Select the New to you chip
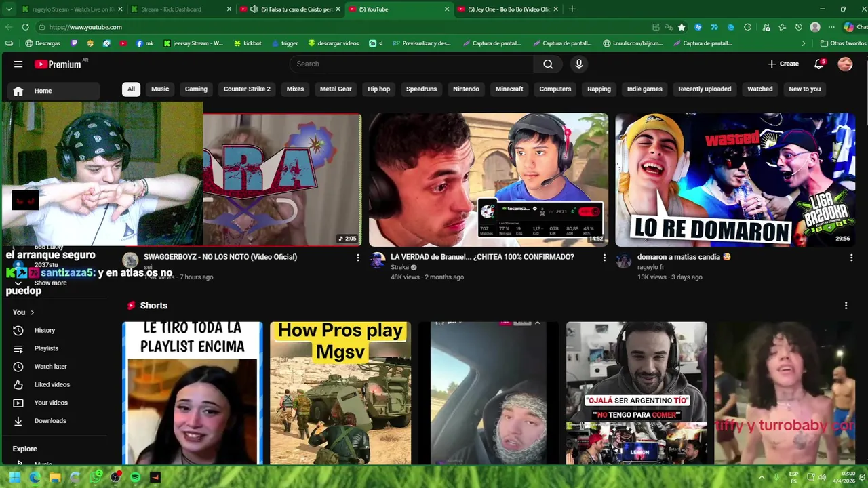This screenshot has height=488, width=868. pyautogui.click(x=804, y=89)
